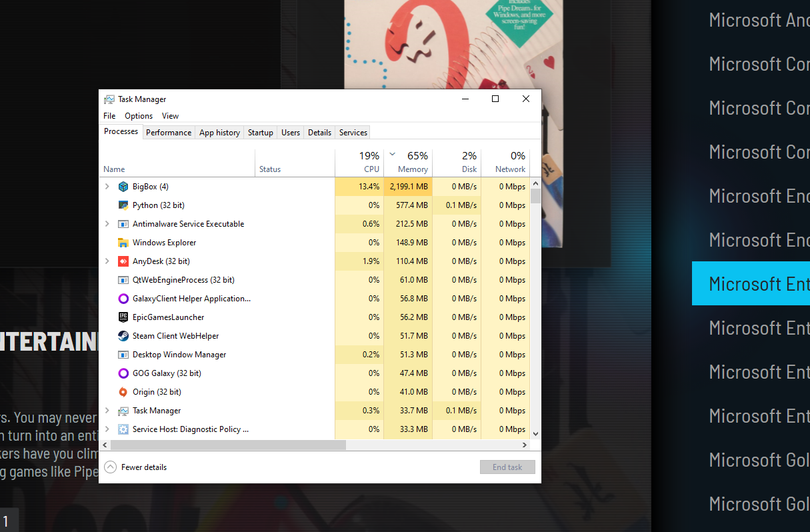The width and height of the screenshot is (810, 532).
Task: Click the Fewer details link
Action: click(144, 467)
